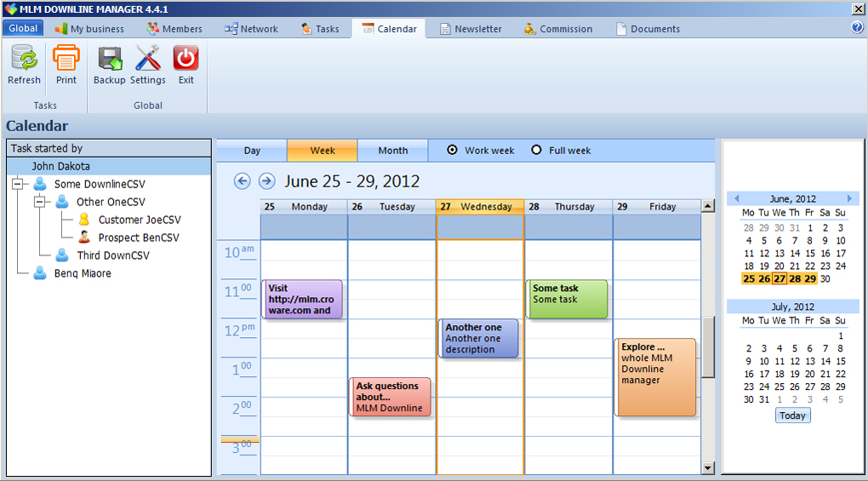Viewport: 868px width, 481px height.
Task: Collapse the Some DownlineCSV tree node
Action: click(18, 184)
